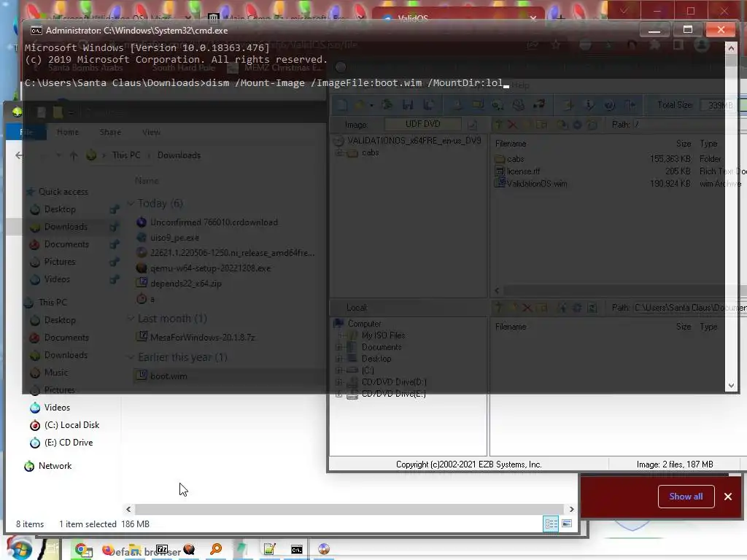The image size is (747, 560).
Task: Click Show all in downloads bar
Action: [x=686, y=496]
